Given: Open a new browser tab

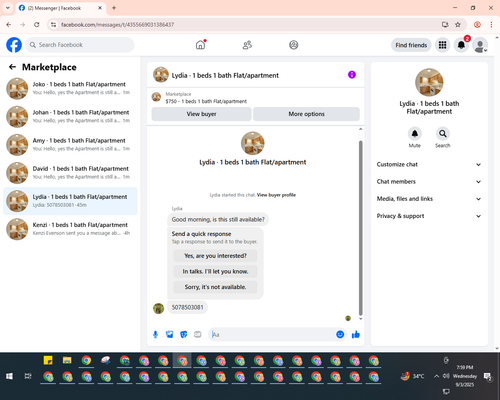Looking at the screenshot, I should tap(114, 8).
